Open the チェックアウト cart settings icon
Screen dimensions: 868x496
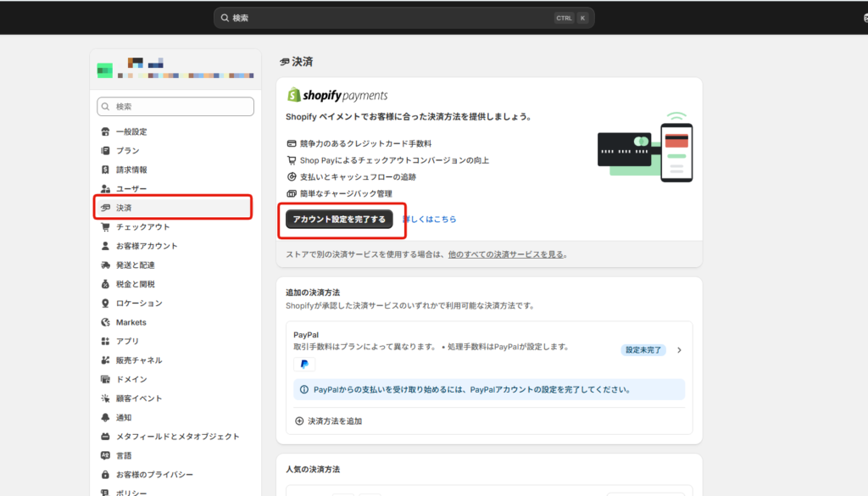(x=105, y=226)
